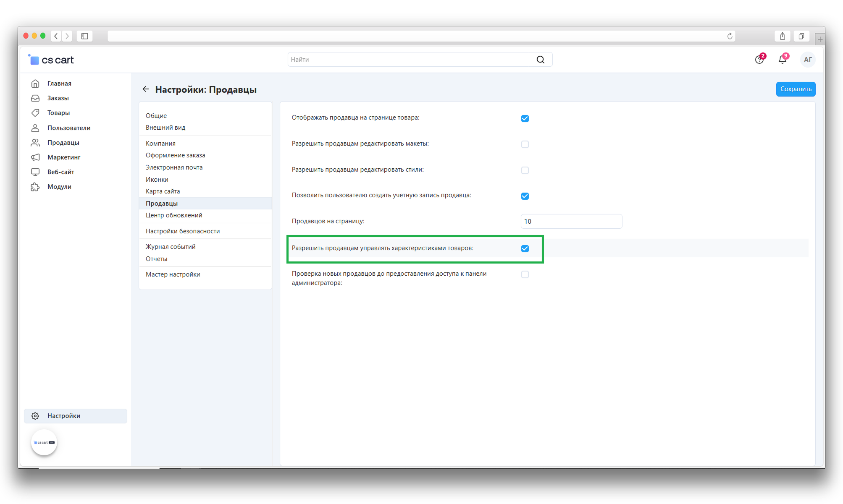Click the help icon with badge 2
The image size is (843, 504).
click(x=759, y=60)
